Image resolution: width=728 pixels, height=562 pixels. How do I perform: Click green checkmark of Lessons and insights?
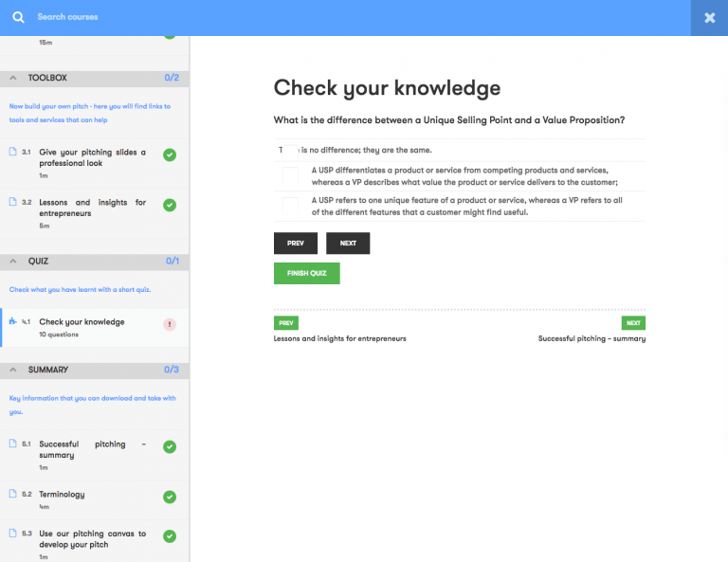point(170,205)
